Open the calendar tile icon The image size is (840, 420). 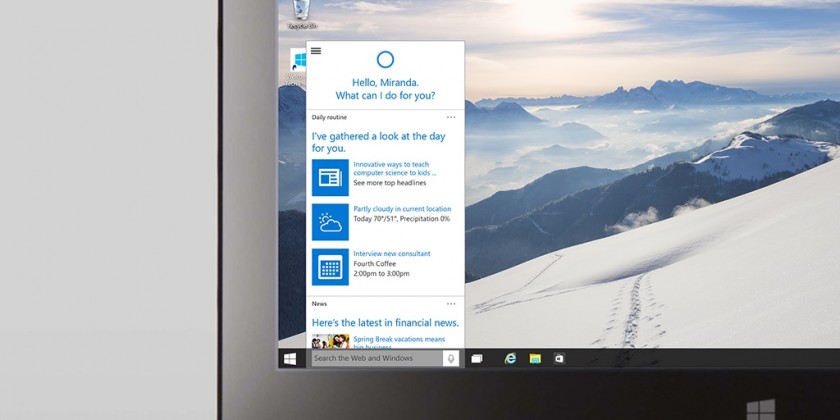click(x=330, y=267)
